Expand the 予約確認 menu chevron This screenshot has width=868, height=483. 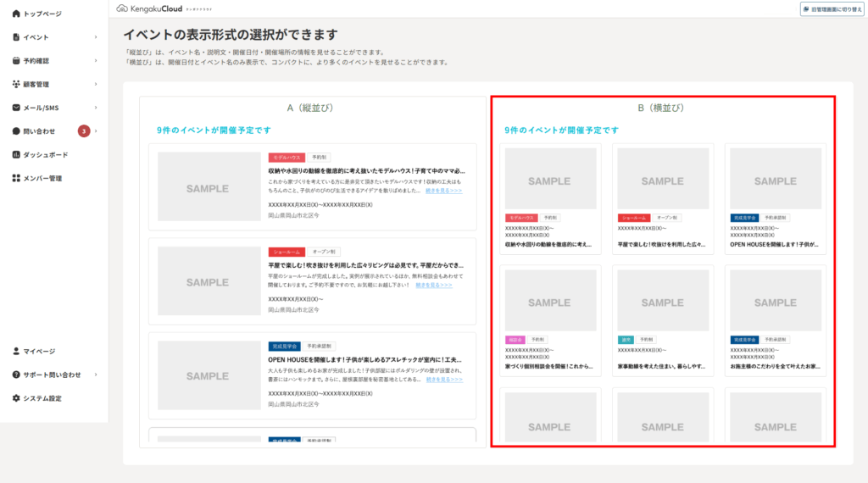click(x=96, y=61)
